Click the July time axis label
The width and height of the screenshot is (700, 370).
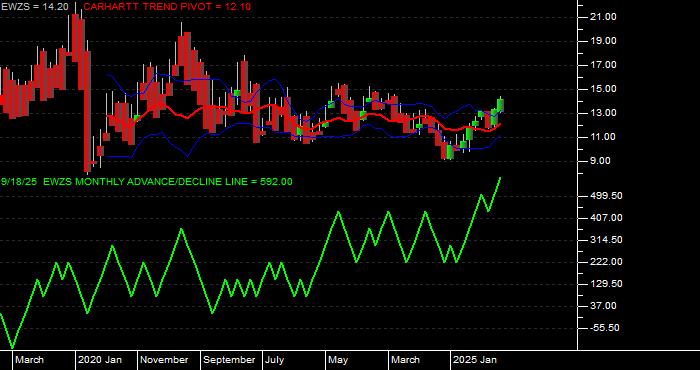pos(275,360)
